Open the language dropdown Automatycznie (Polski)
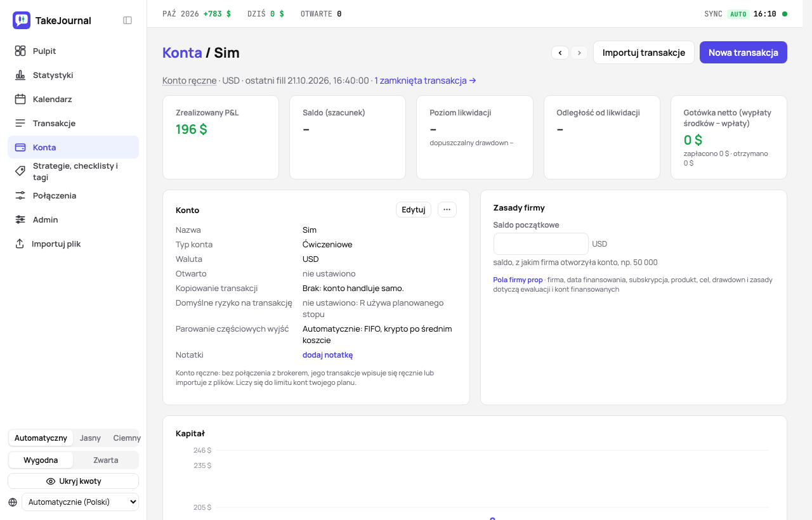 click(80, 502)
